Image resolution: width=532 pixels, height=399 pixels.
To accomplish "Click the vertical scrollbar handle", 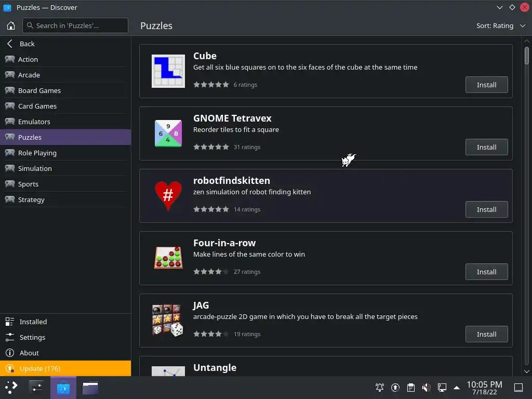I will (527, 56).
